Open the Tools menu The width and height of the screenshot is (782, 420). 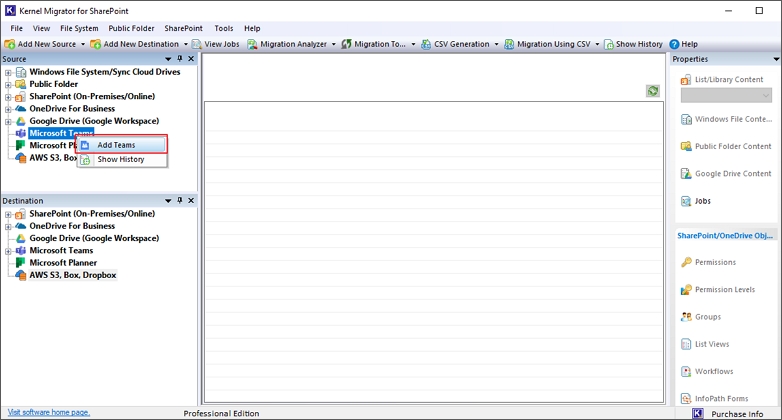click(224, 28)
